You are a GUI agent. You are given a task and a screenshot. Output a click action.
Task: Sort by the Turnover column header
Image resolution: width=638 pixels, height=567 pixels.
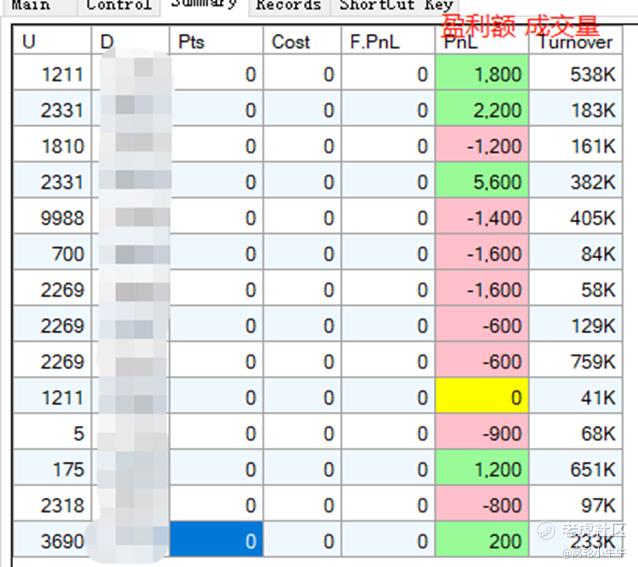(x=575, y=40)
